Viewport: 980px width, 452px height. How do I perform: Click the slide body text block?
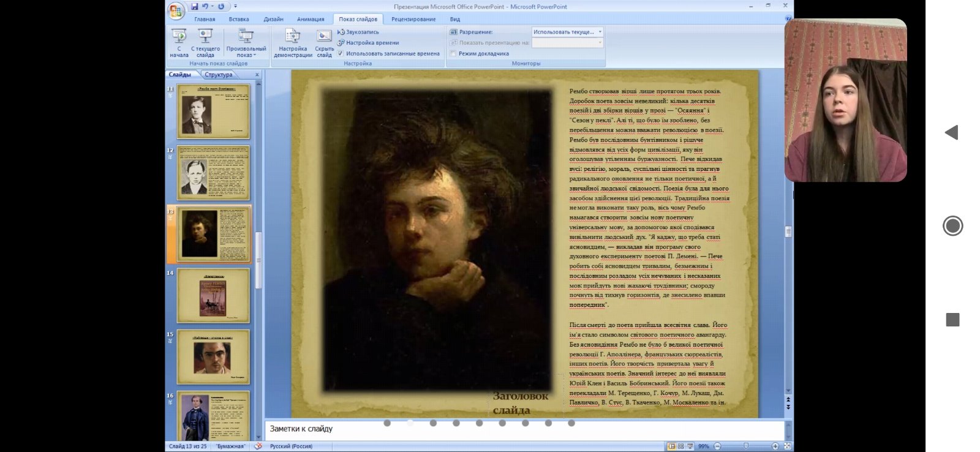point(649,246)
